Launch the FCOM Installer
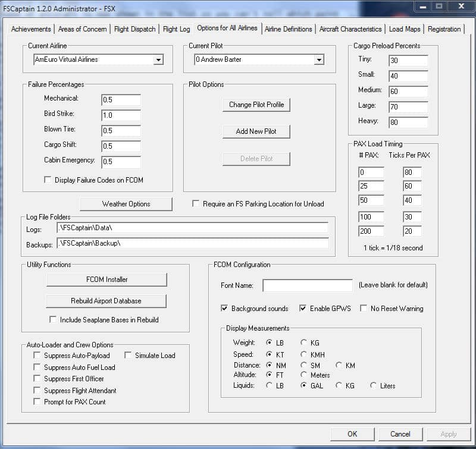Screen dimensions: 476x449 point(107,280)
